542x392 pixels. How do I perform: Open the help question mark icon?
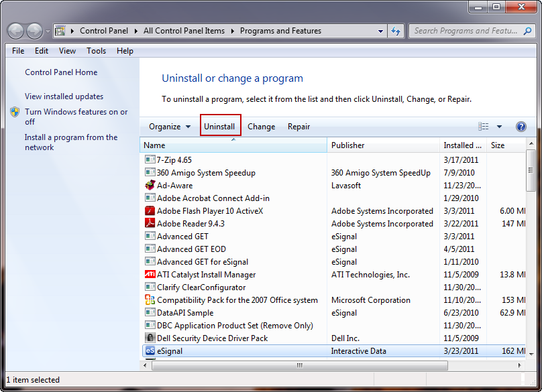(x=521, y=127)
